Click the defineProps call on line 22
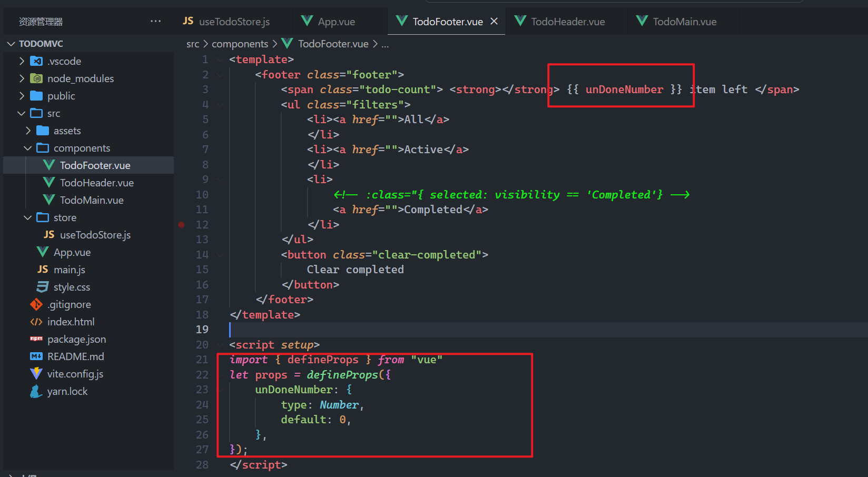The height and width of the screenshot is (477, 868). 342,375
